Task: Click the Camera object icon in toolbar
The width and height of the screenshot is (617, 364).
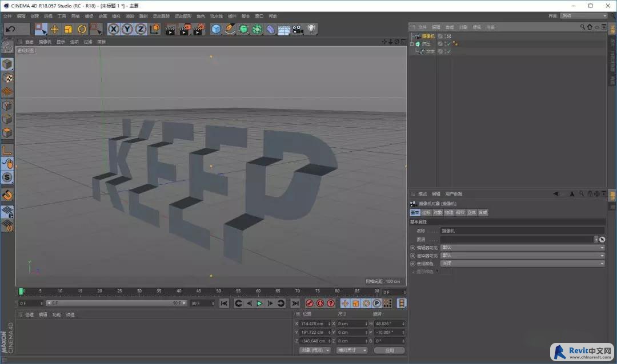Action: click(298, 30)
